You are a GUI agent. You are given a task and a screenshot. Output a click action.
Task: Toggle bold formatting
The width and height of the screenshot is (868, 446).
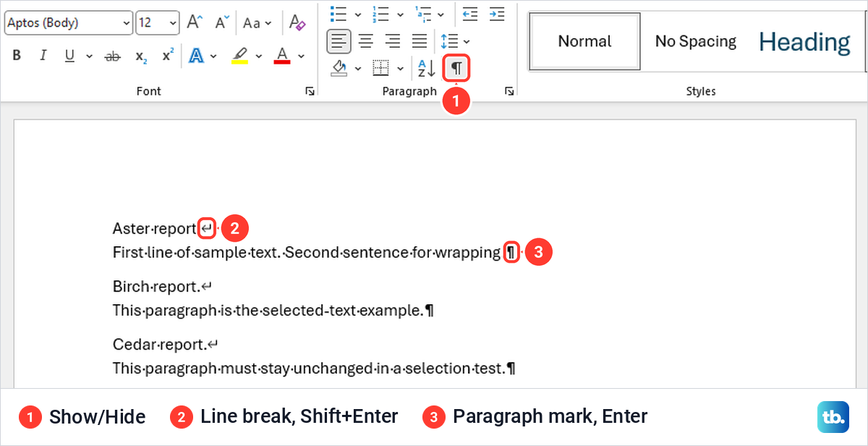tap(17, 56)
